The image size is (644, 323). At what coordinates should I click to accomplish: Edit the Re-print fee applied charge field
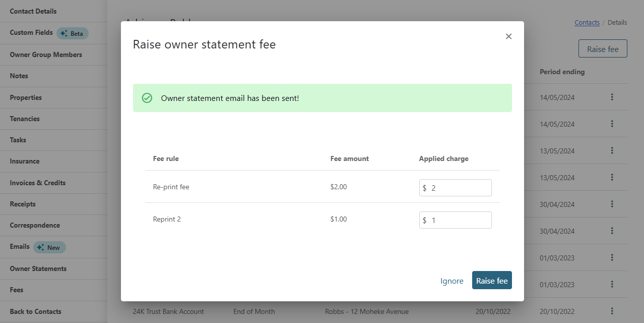(459, 188)
